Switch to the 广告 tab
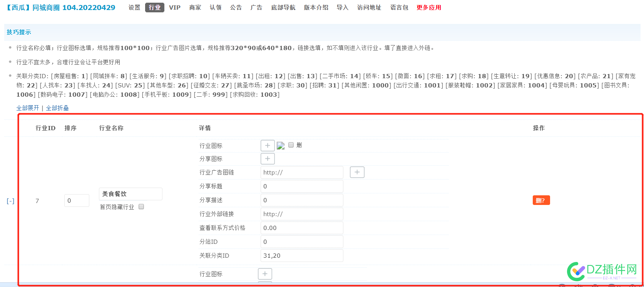 (x=256, y=7)
